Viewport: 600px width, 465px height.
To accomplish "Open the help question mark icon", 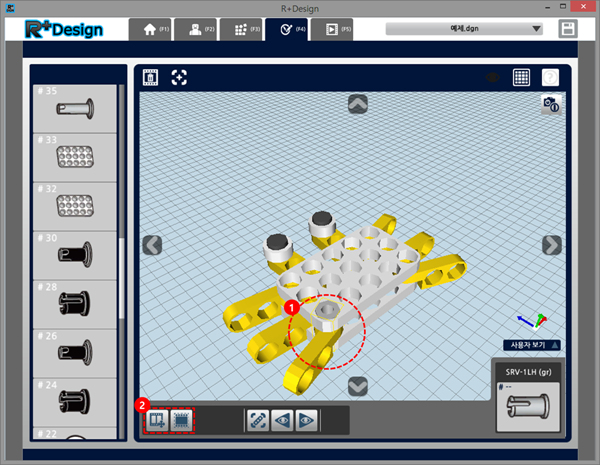I will (550, 77).
